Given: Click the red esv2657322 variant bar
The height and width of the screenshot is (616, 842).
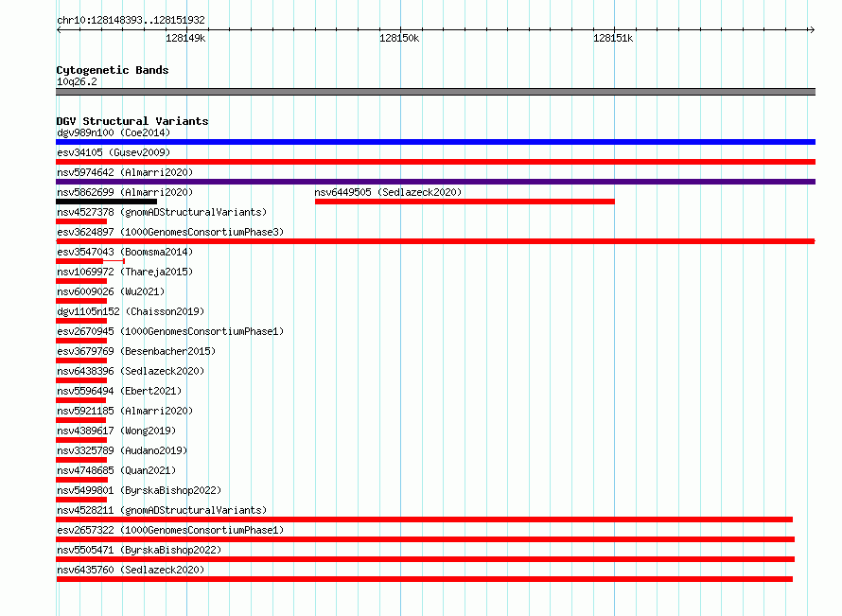Looking at the screenshot, I should coord(426,539).
